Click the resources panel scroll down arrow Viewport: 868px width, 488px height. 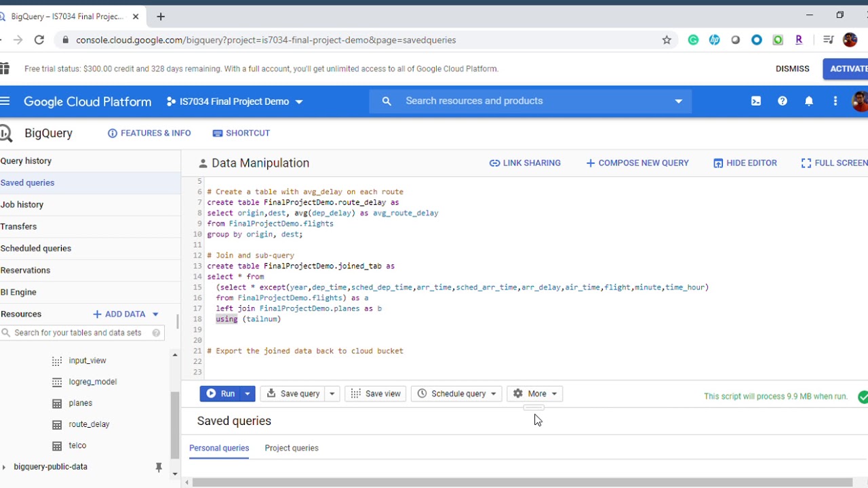tap(175, 474)
